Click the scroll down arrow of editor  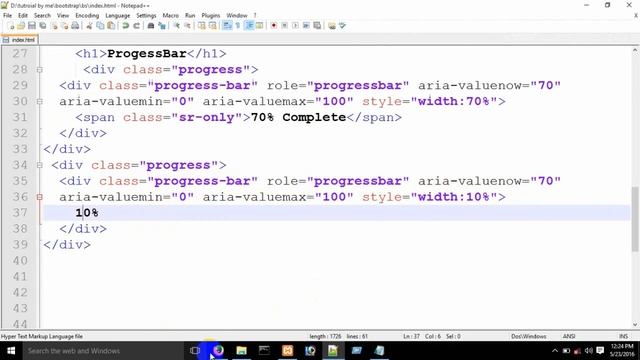pyautogui.click(x=635, y=325)
